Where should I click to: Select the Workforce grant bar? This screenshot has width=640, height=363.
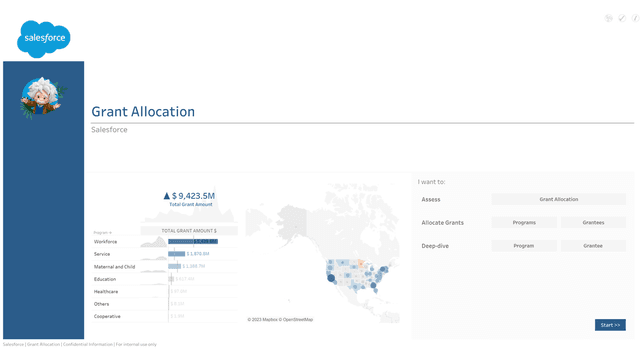[193, 242]
